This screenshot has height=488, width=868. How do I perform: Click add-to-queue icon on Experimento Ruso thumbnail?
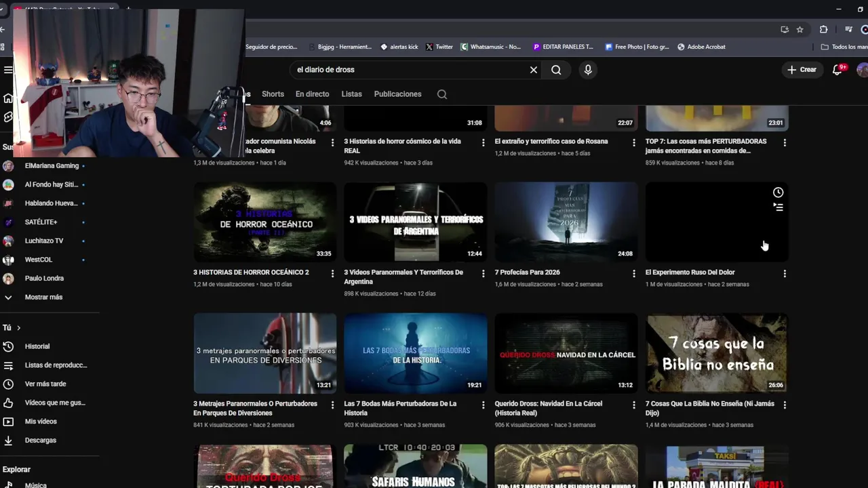778,207
